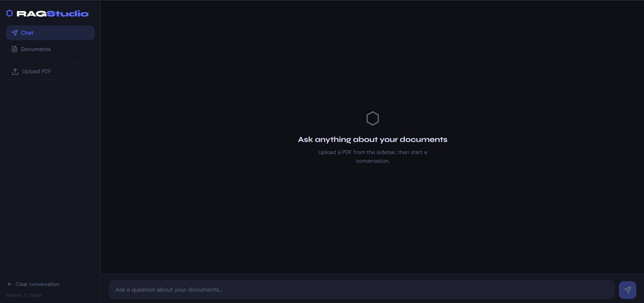Open the Documents section

pos(50,49)
